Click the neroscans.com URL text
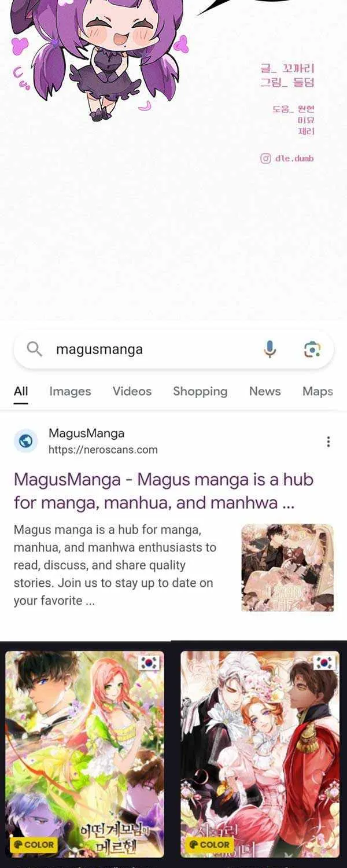 (x=103, y=450)
